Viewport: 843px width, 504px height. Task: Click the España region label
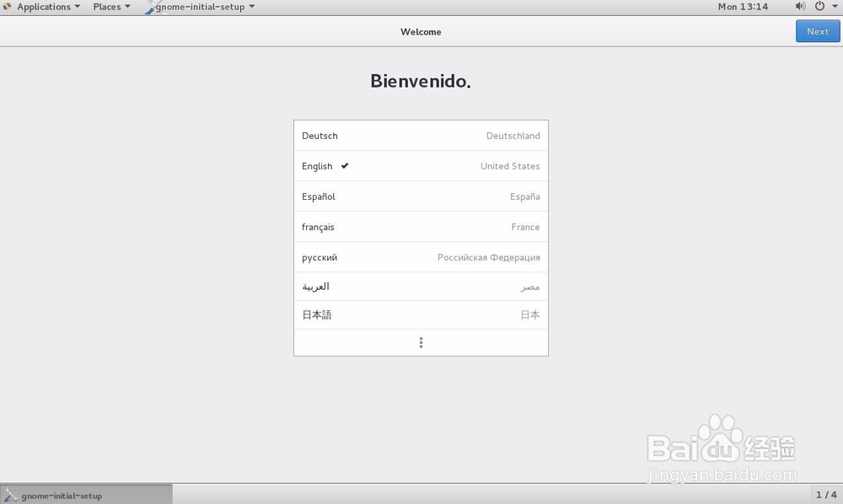(524, 196)
